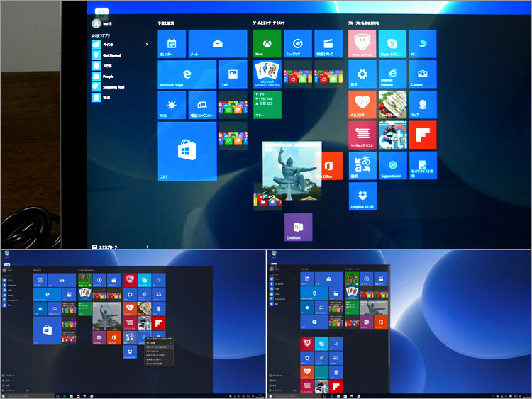The height and width of the screenshot is (399, 532).
Task: Open 電話コンパニオン tile in the top photo
Action: (202, 105)
